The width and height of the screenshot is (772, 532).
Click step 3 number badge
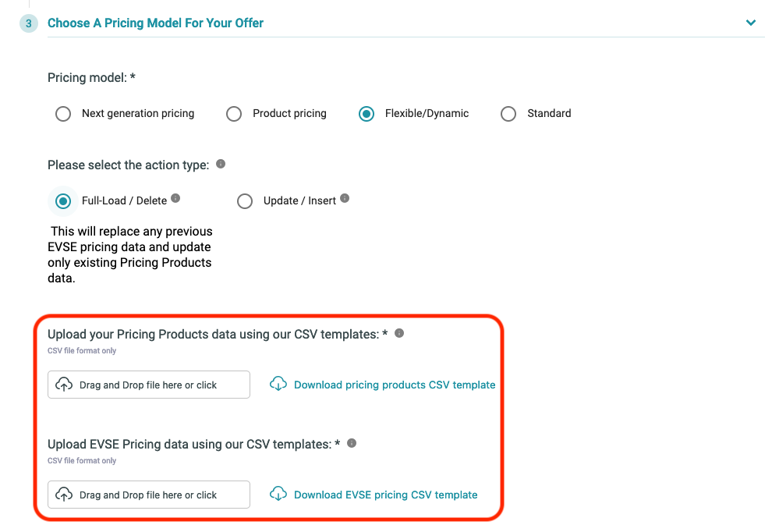pyautogui.click(x=29, y=23)
